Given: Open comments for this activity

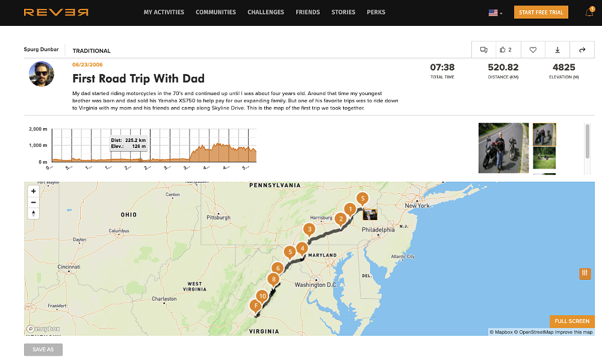Looking at the screenshot, I should (x=483, y=49).
